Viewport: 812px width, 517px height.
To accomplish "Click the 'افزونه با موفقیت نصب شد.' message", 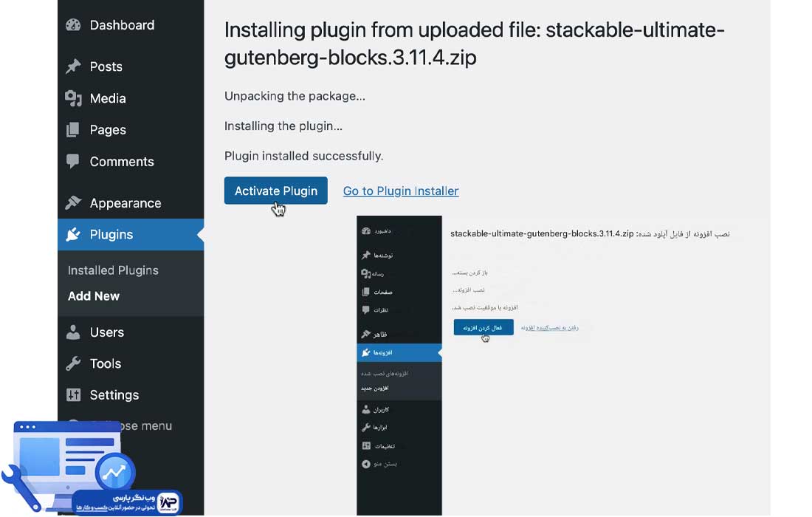I will 485,308.
